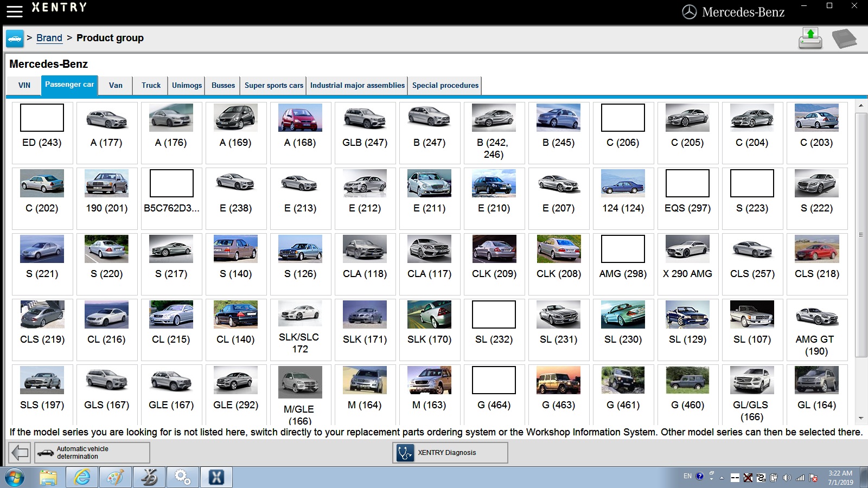
Task: Select GLE (292) model tile
Action: pos(236,394)
